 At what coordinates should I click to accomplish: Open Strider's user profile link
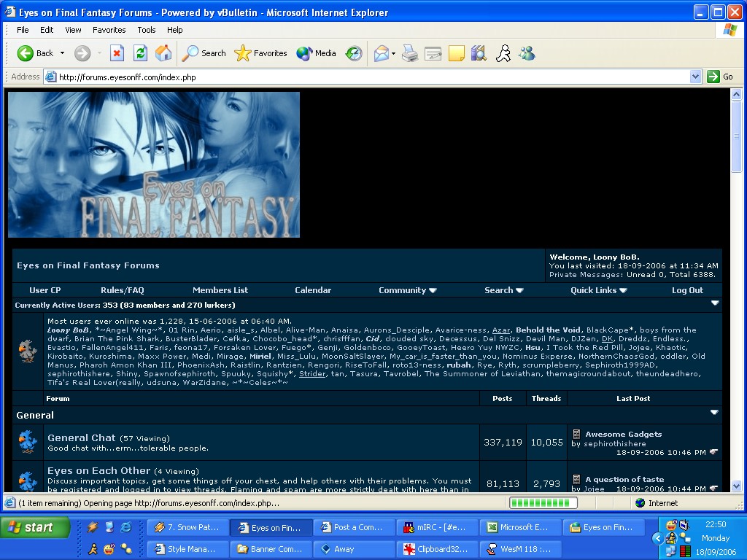point(312,374)
